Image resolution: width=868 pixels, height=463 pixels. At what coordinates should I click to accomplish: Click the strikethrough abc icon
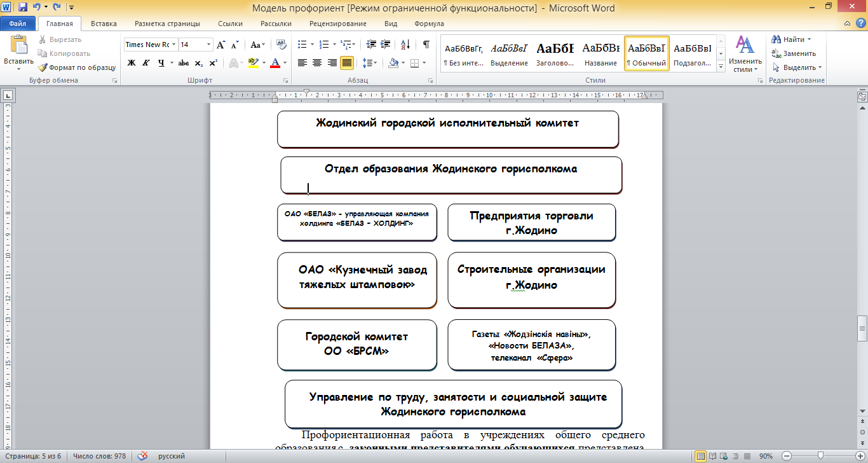(x=184, y=63)
